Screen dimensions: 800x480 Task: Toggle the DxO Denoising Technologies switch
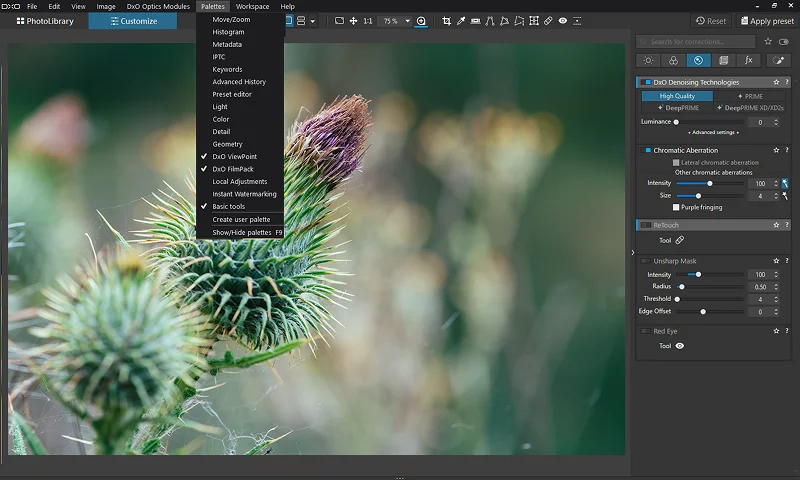point(646,83)
